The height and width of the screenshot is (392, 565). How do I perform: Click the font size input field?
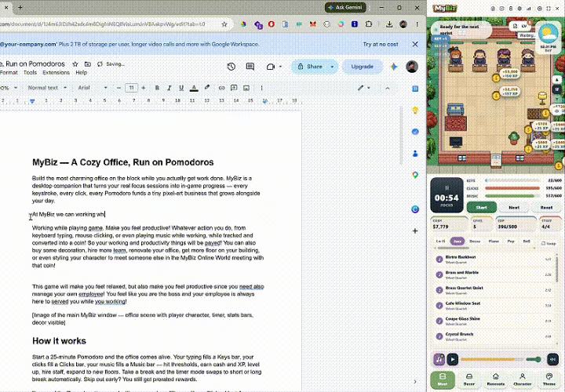[132, 88]
